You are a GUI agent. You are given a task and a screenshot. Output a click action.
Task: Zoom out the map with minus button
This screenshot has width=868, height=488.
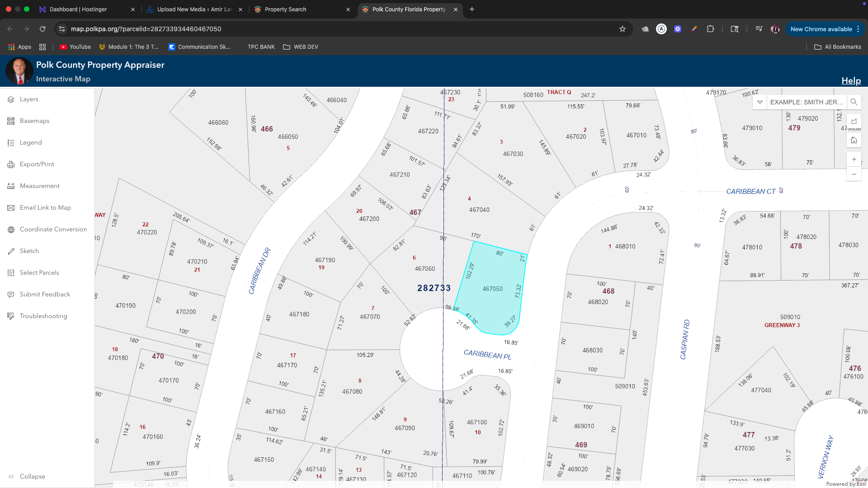854,174
